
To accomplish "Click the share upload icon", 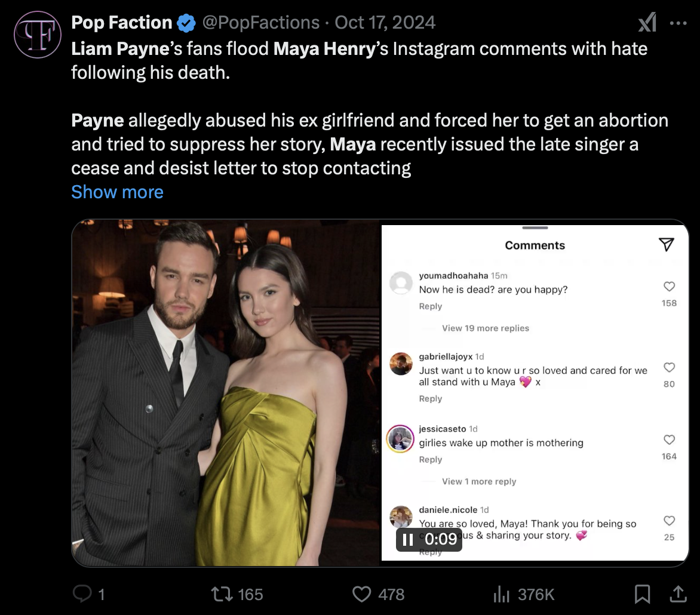I will pyautogui.click(x=678, y=594).
